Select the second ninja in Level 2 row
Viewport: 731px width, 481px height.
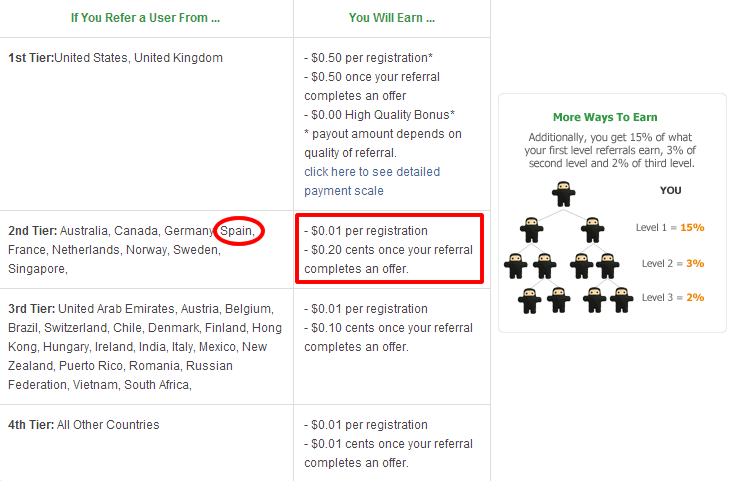(545, 265)
